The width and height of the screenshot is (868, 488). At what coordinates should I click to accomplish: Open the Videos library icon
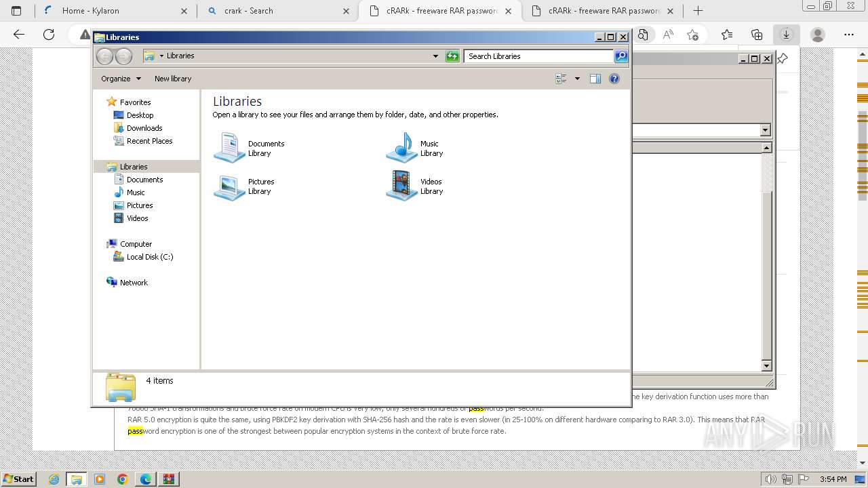tap(401, 186)
